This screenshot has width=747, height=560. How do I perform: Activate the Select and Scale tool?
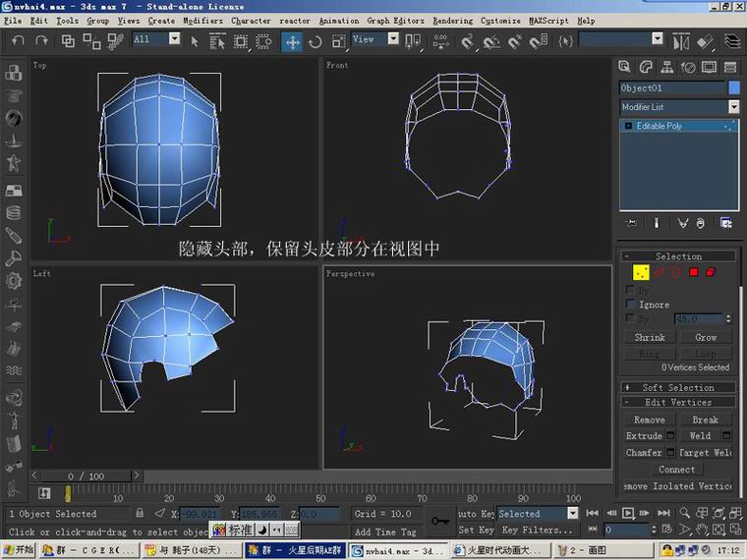click(338, 42)
